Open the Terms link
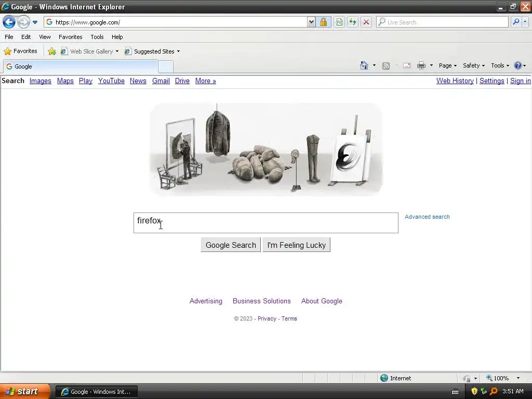 tap(289, 318)
